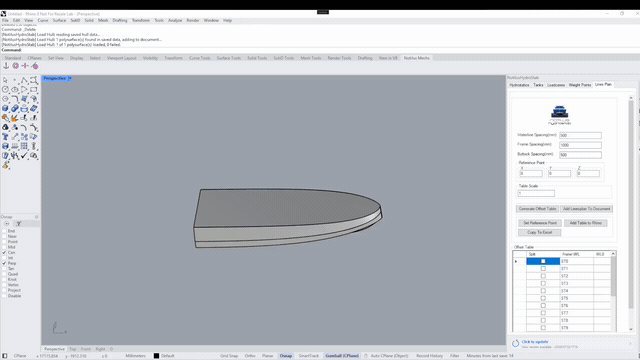The height and width of the screenshot is (360, 640).
Task: Click the layer icon at status bar left
Action: click(4, 356)
